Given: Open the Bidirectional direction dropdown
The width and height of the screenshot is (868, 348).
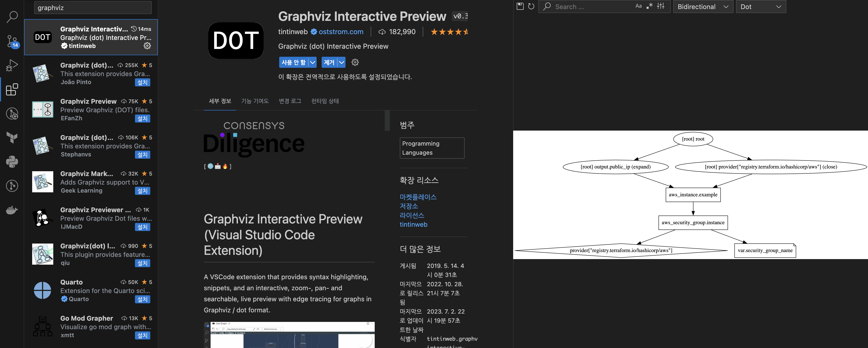Looking at the screenshot, I should [703, 7].
